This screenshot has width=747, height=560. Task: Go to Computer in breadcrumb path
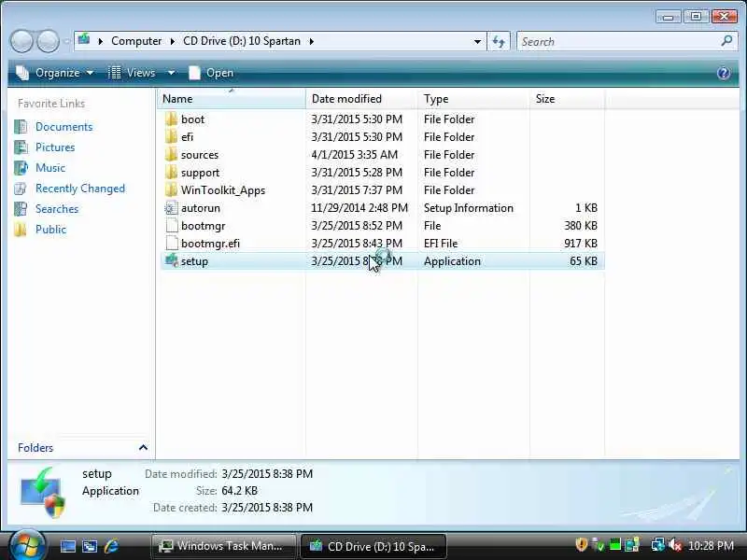136,41
